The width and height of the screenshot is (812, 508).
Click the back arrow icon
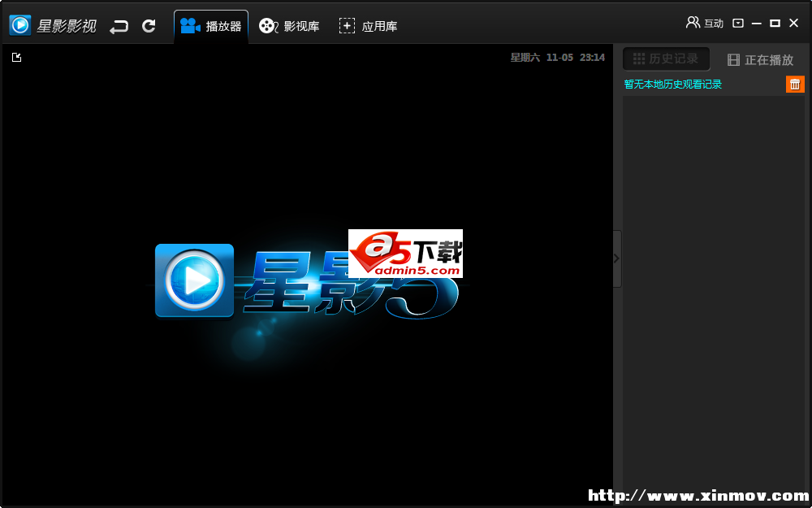(x=119, y=26)
